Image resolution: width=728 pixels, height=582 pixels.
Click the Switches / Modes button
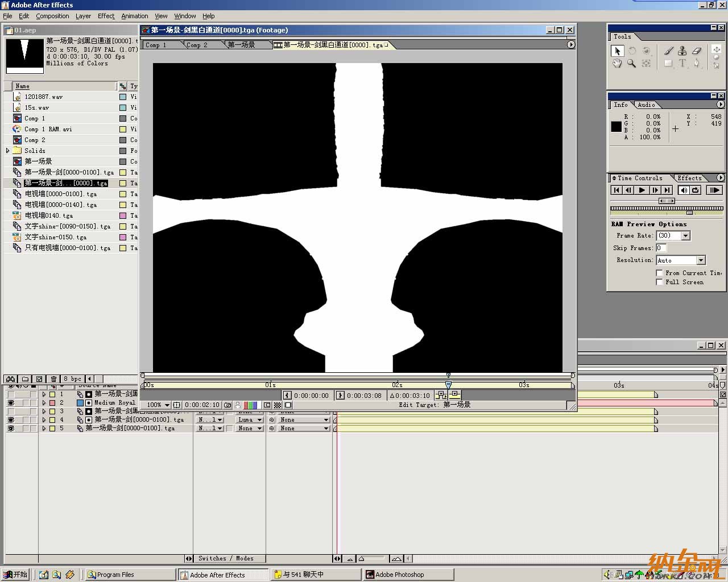point(226,559)
